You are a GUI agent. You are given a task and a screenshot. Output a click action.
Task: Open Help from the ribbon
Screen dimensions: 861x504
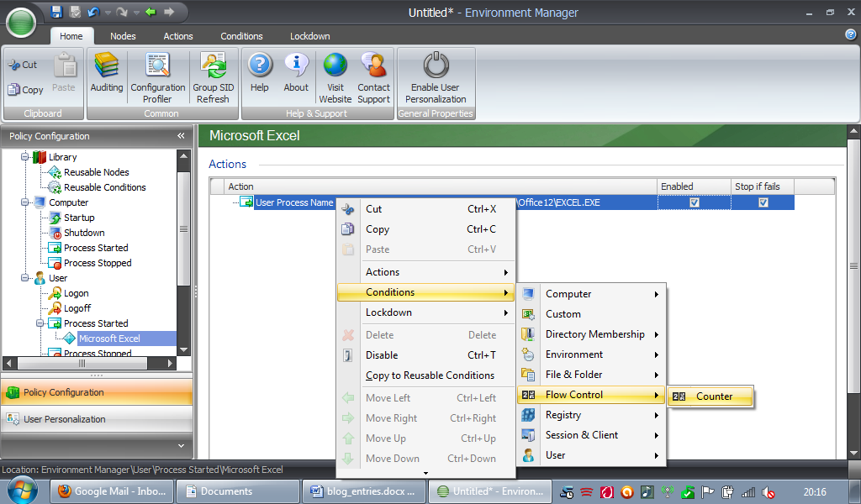click(x=260, y=73)
